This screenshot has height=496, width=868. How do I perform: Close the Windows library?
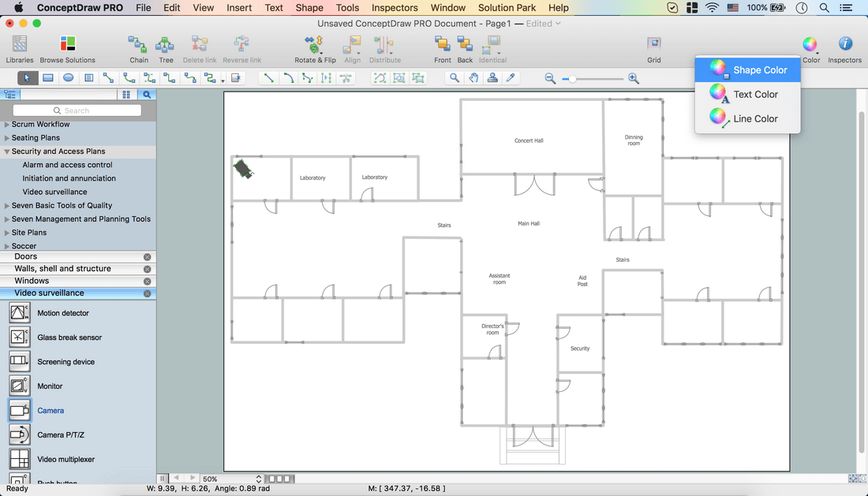tap(147, 282)
